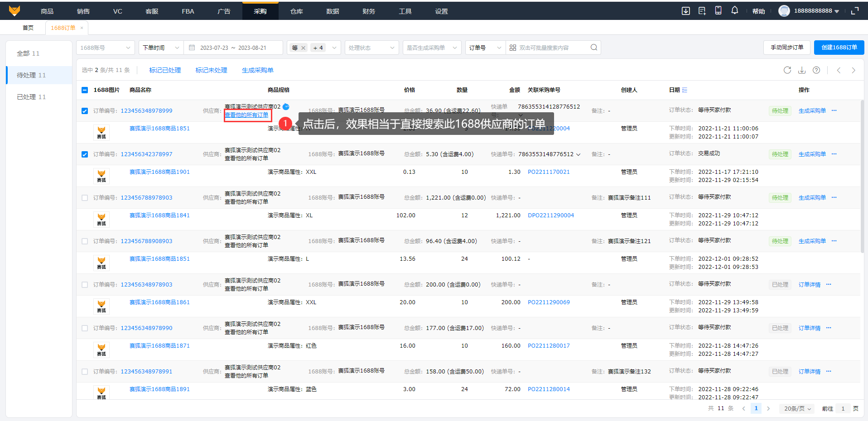Screen dimensions: 868x421
Task: Click the 手动同步订单 button
Action: click(x=787, y=48)
